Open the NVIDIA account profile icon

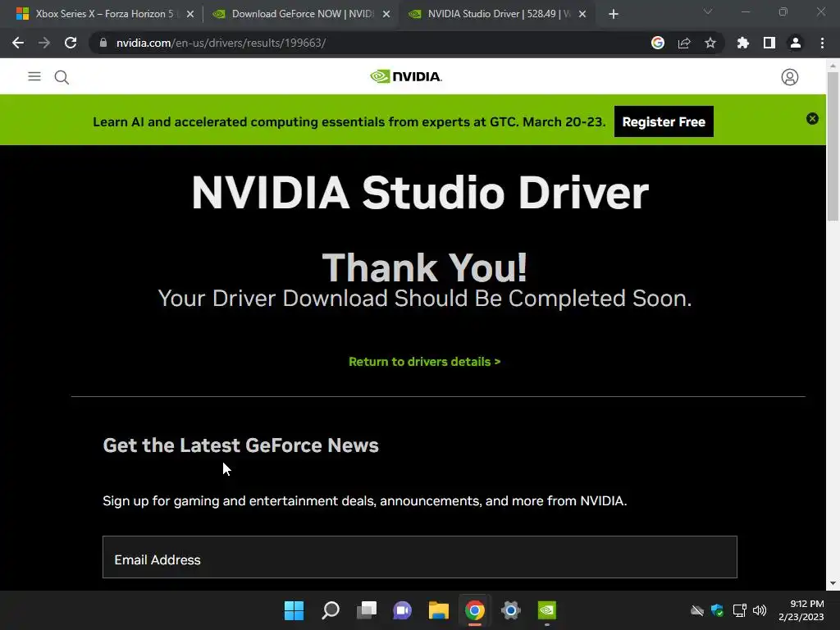[x=790, y=77]
